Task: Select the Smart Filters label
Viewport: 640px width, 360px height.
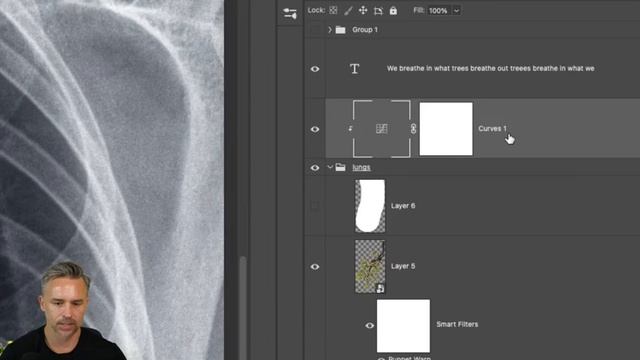Action: click(x=457, y=324)
